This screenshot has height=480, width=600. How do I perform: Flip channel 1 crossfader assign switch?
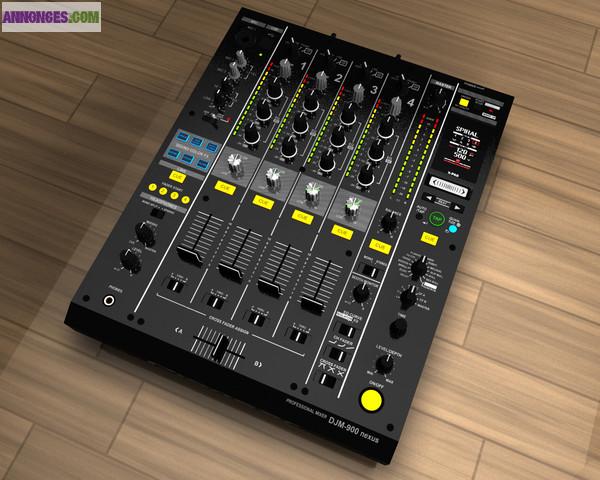[174, 286]
